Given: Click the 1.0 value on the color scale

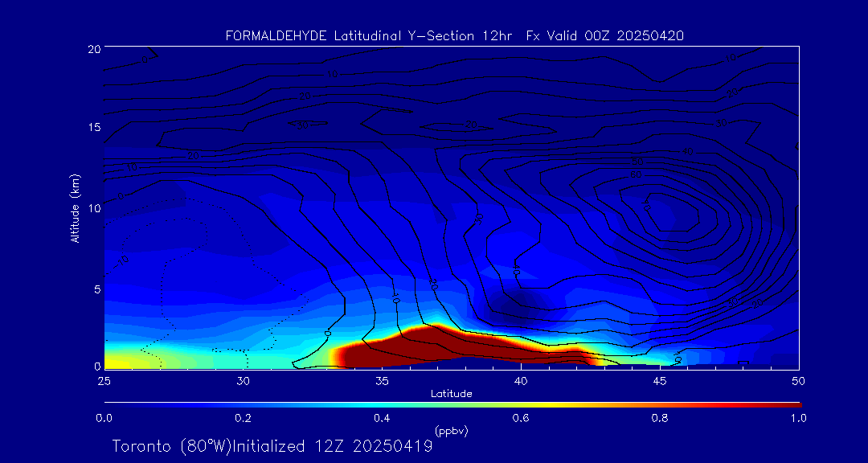Looking at the screenshot, I should click(798, 418).
